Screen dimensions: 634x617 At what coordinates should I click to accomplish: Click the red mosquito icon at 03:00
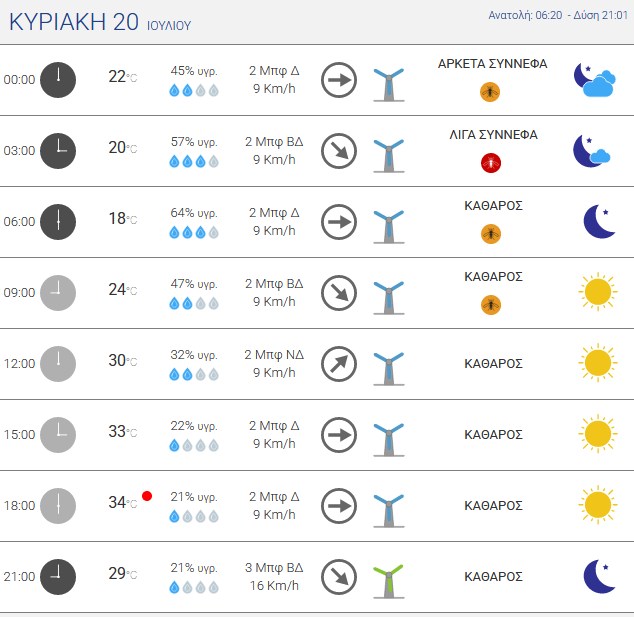click(490, 163)
